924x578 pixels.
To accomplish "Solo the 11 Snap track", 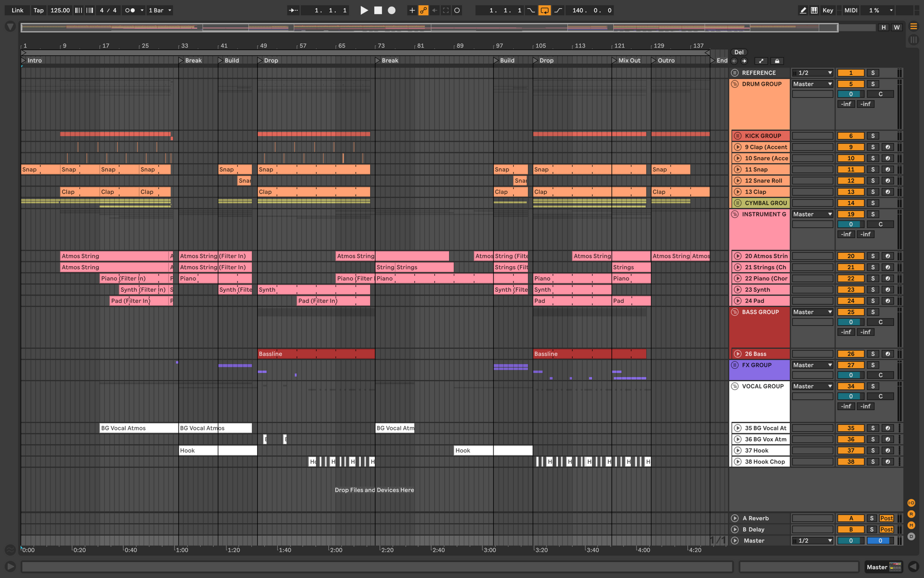I will pos(873,170).
